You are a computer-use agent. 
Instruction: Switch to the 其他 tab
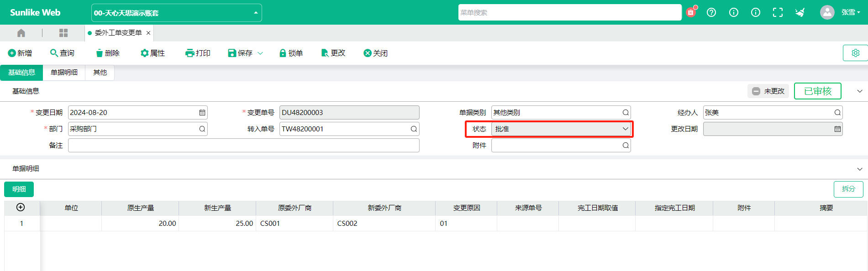coord(100,73)
